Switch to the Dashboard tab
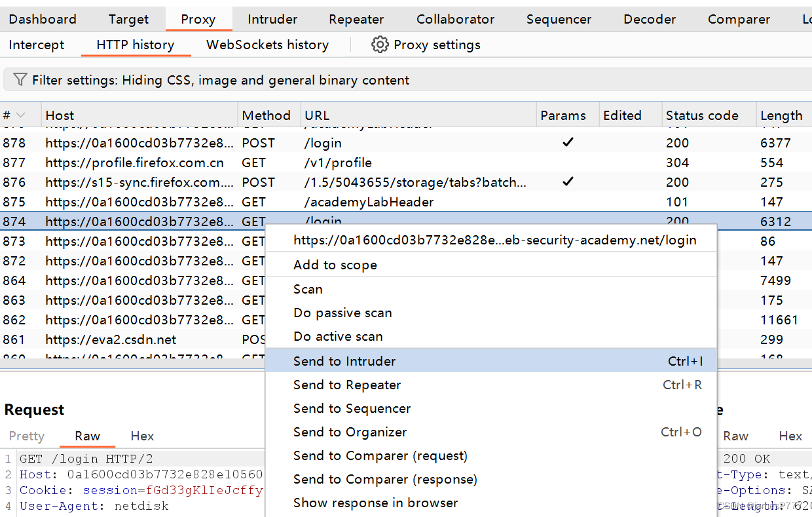This screenshot has height=517, width=812. pos(42,19)
